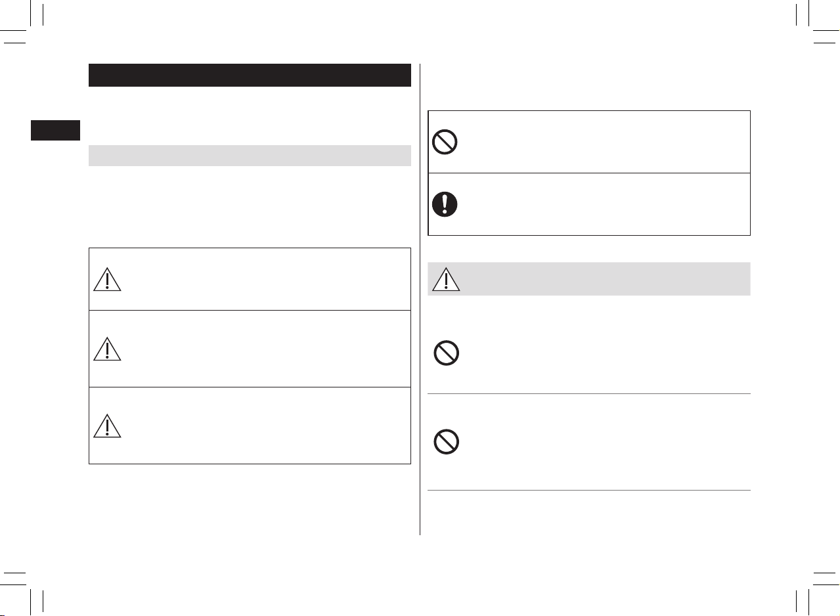Click the empty middle cell of the left table

(x=266, y=349)
